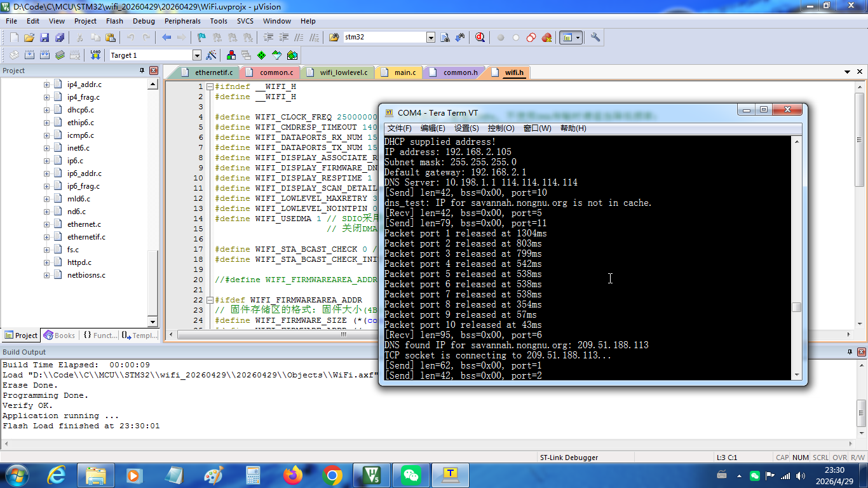Open the Configuration wrench icon
This screenshot has width=868, height=488.
pyautogui.click(x=595, y=37)
